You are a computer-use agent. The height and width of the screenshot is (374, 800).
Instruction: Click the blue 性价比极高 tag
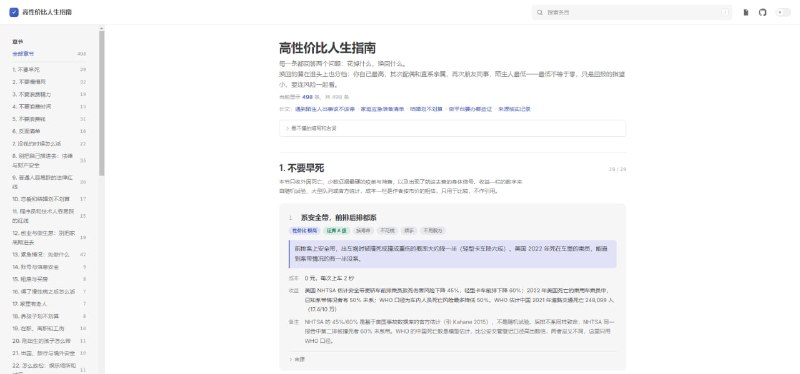click(x=304, y=231)
